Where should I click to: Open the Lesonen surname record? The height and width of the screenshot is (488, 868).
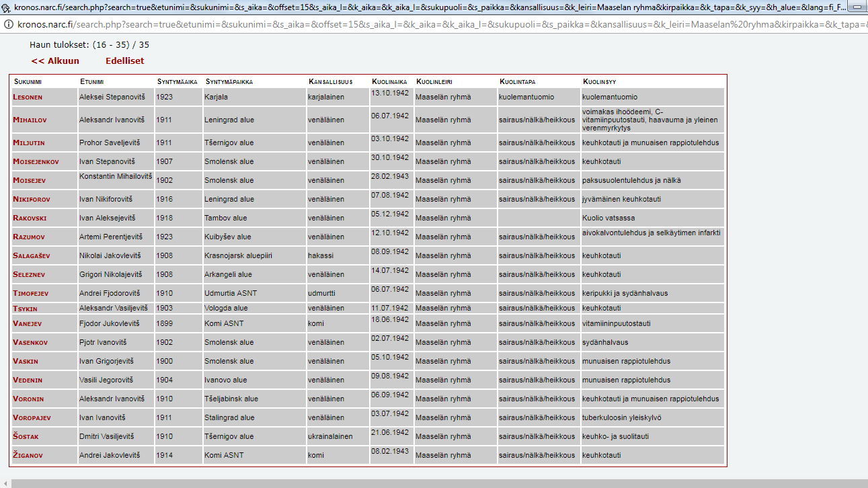(28, 97)
